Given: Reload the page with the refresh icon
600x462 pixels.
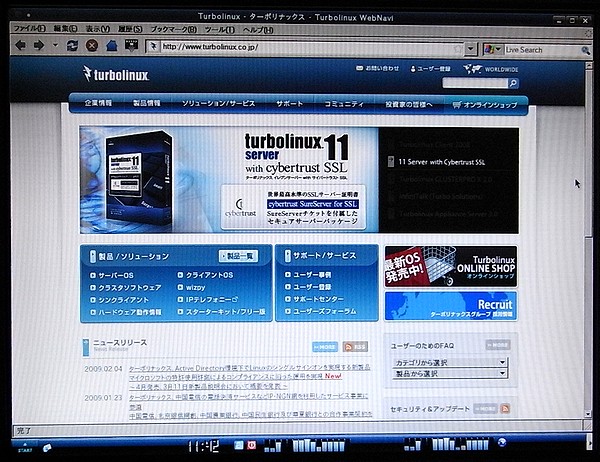Looking at the screenshot, I should pyautogui.click(x=72, y=46).
